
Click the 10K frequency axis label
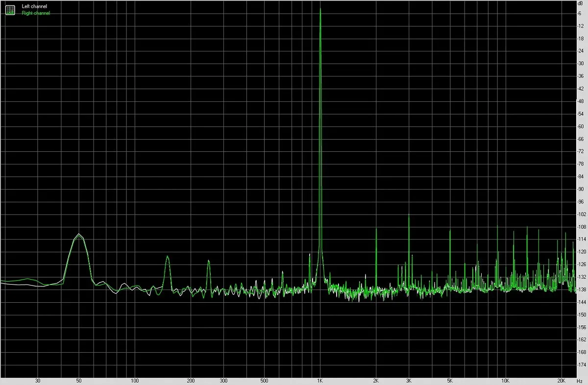tap(505, 381)
